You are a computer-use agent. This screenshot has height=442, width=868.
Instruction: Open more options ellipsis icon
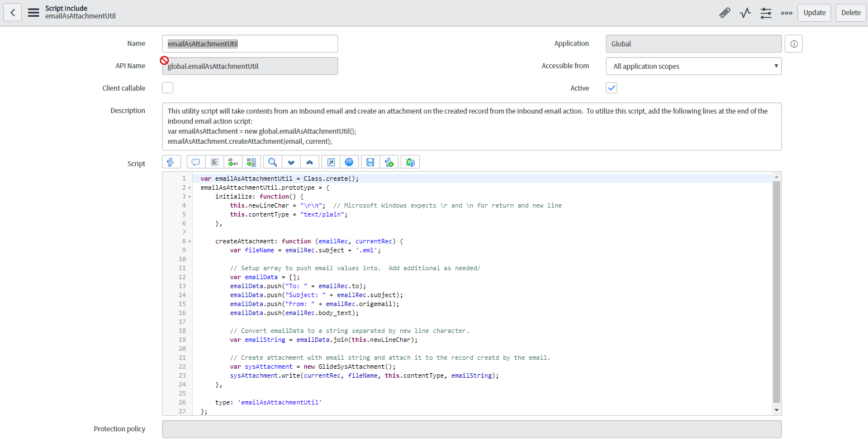[x=786, y=13]
